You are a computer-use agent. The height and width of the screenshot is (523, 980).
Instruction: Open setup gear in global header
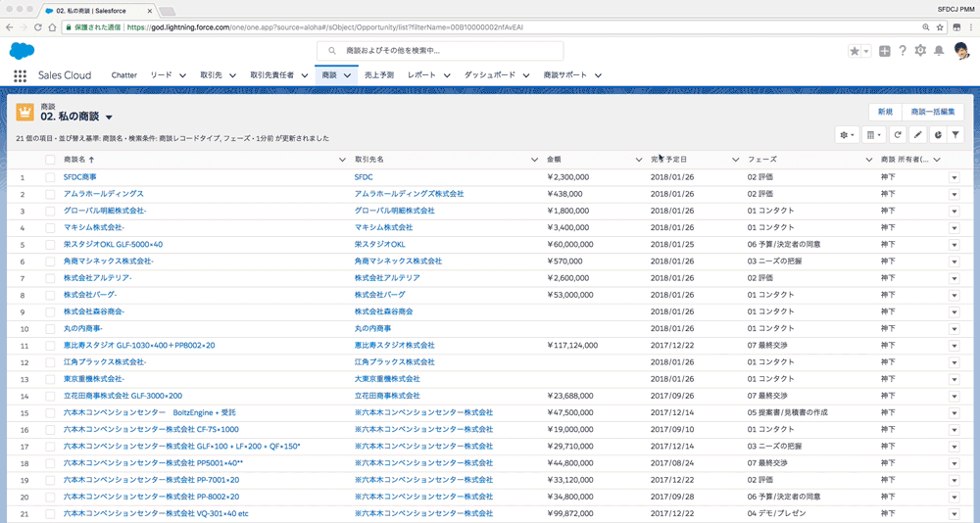tap(920, 51)
